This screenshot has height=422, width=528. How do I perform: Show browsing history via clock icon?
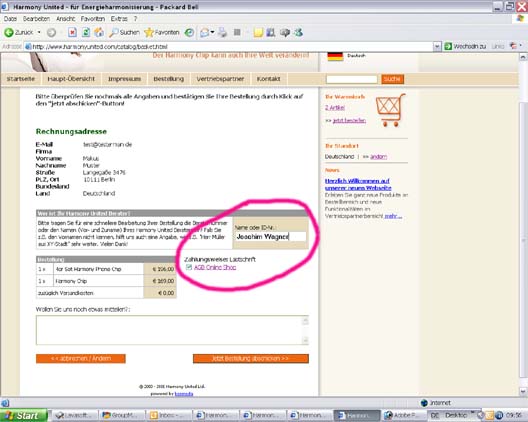(190, 32)
